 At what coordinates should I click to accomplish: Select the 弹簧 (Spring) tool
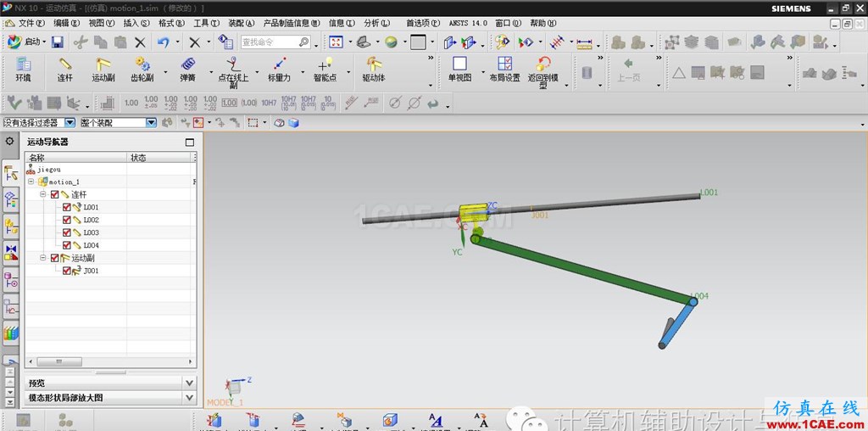click(187, 70)
